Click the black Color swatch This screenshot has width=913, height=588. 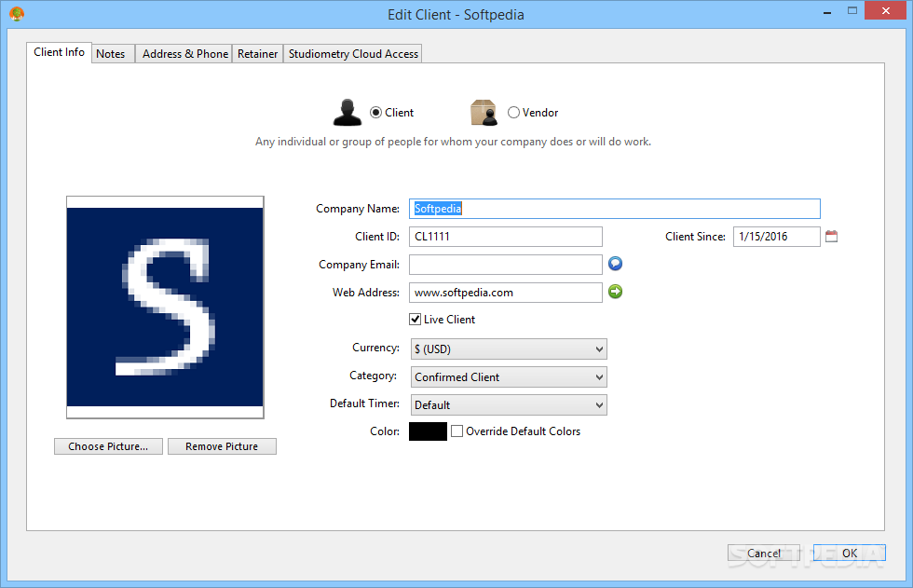(428, 431)
